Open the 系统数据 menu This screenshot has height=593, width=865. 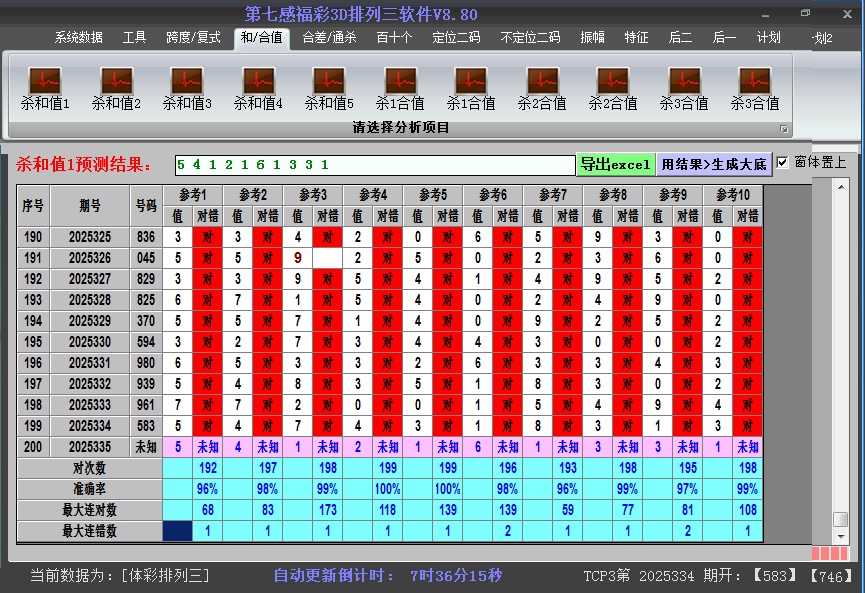click(78, 38)
